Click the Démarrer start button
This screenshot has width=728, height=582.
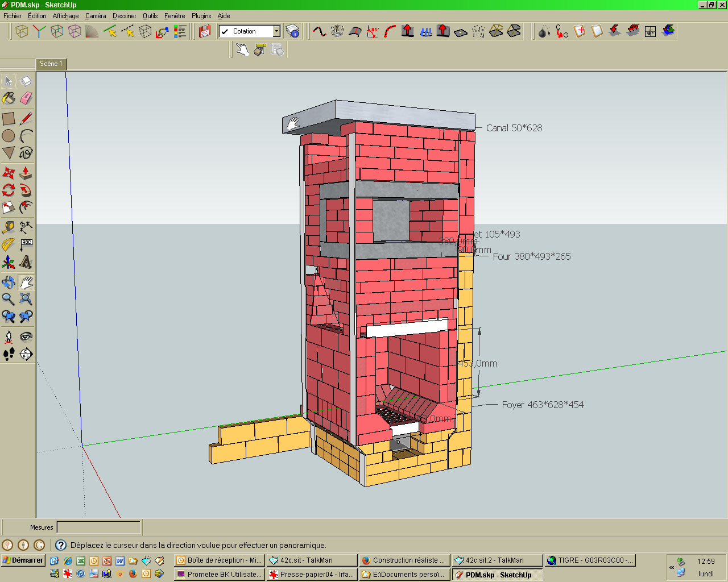click(23, 560)
